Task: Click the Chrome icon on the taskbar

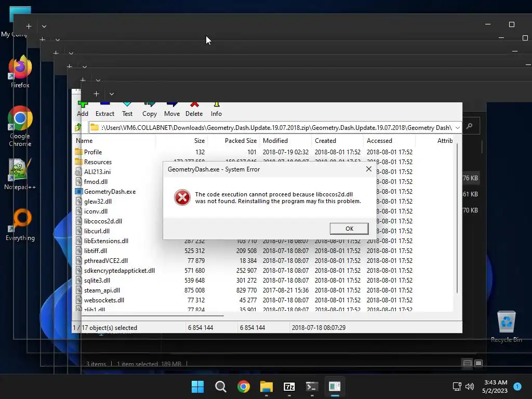Action: (x=243, y=387)
